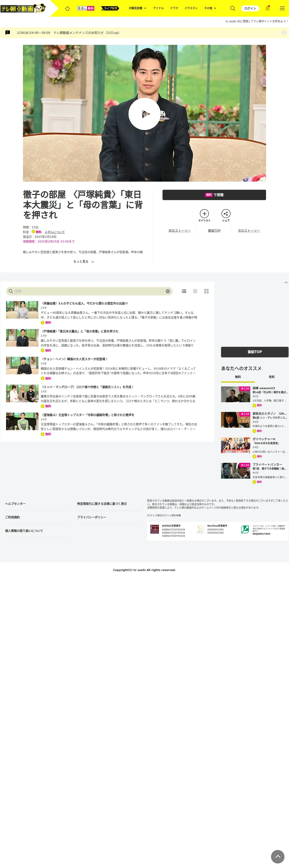289x868 pixels.
Task: Open the hamburger menu
Action: 282,8
